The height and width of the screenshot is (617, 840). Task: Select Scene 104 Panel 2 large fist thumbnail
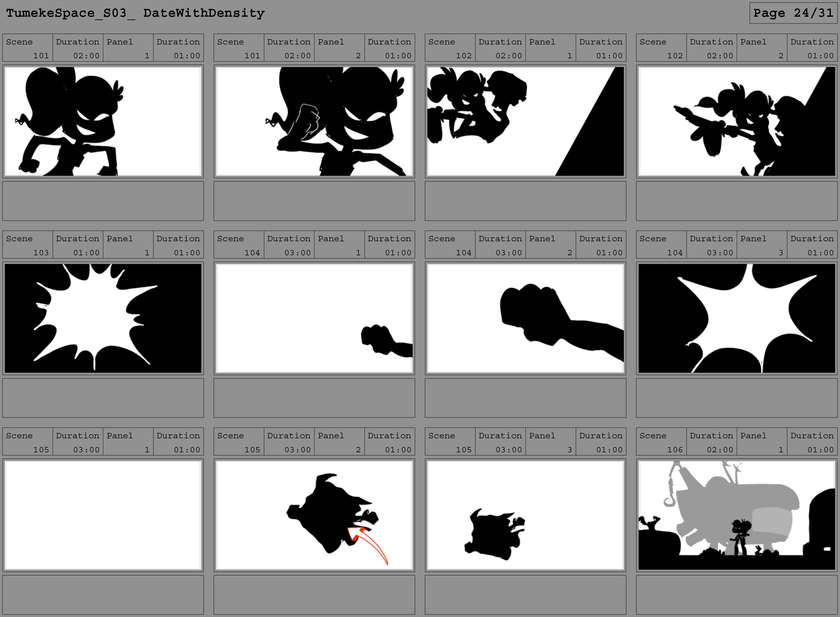pos(525,318)
